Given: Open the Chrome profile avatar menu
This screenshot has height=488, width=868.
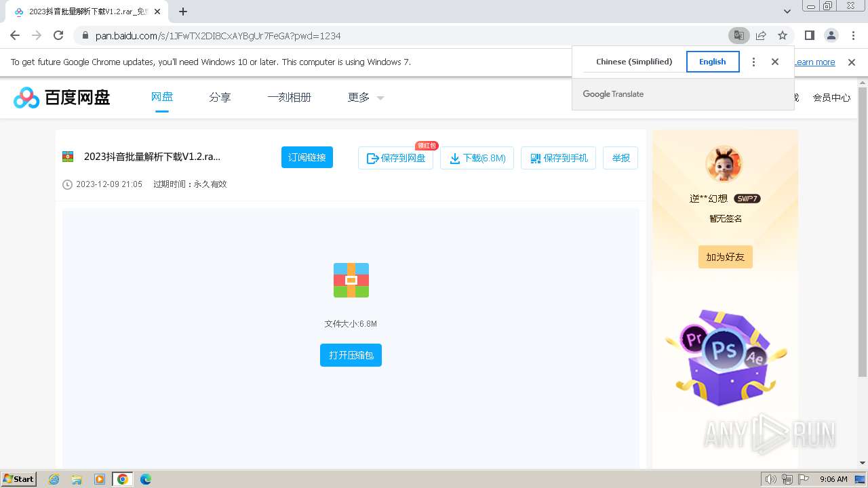Looking at the screenshot, I should coord(831,35).
